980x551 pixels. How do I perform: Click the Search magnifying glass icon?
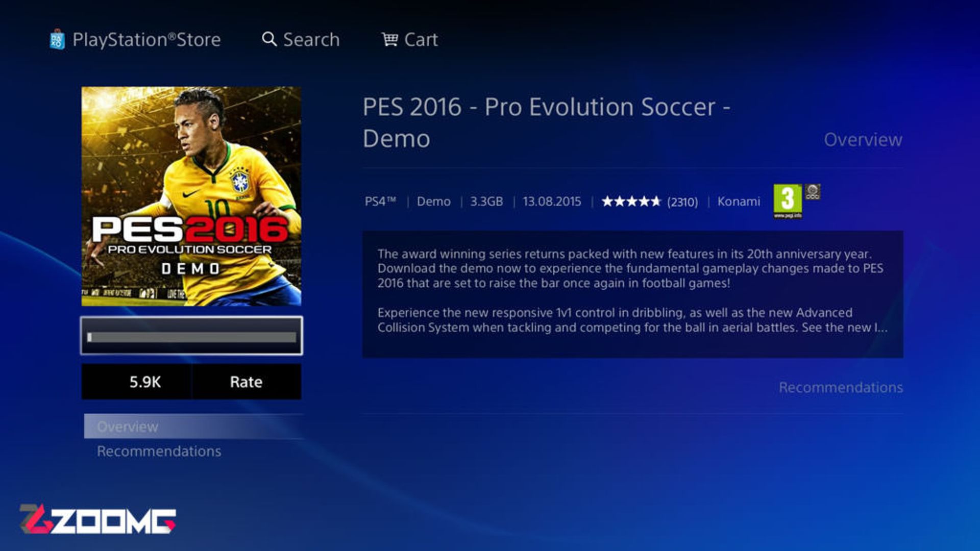pyautogui.click(x=269, y=39)
